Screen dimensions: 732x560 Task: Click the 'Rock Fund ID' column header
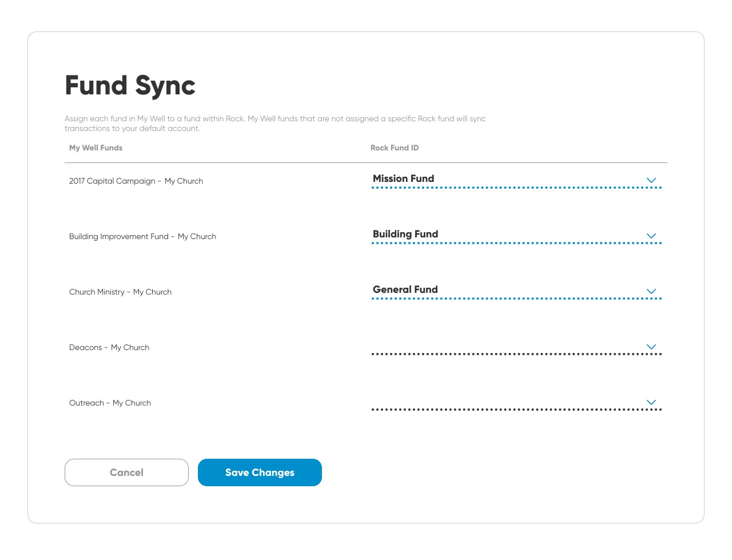click(x=395, y=148)
